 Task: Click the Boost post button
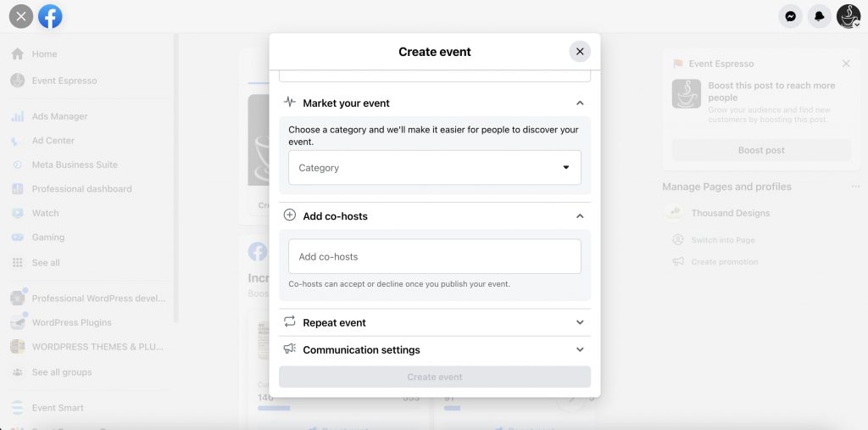[761, 150]
